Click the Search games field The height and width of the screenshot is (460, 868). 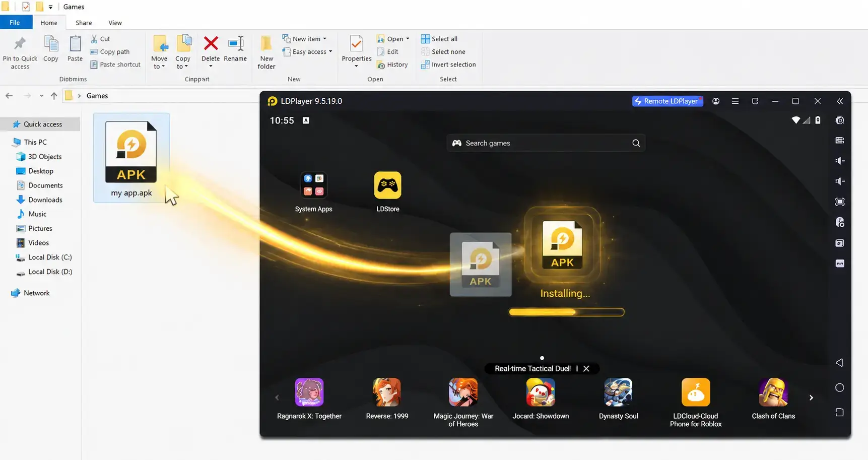point(546,143)
